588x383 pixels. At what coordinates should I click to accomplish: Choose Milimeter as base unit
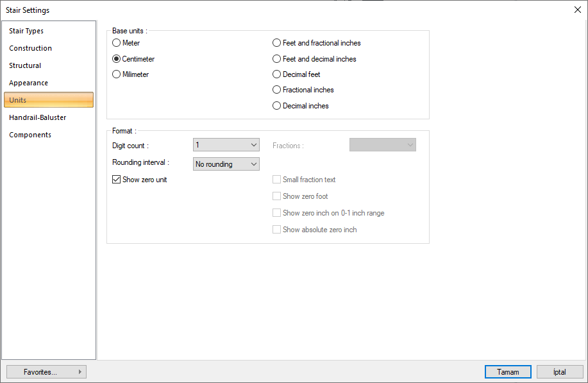[x=117, y=74]
